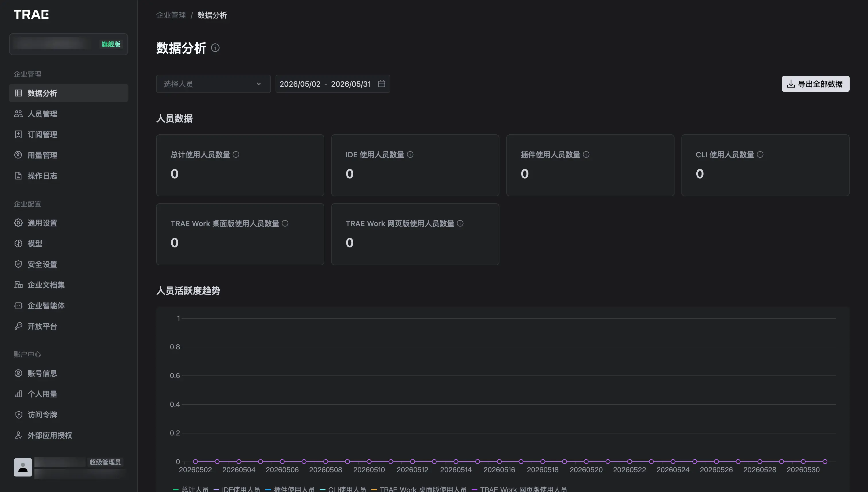Click info icon for CLI 使用人员数量
The image size is (868, 492).
pyautogui.click(x=760, y=154)
